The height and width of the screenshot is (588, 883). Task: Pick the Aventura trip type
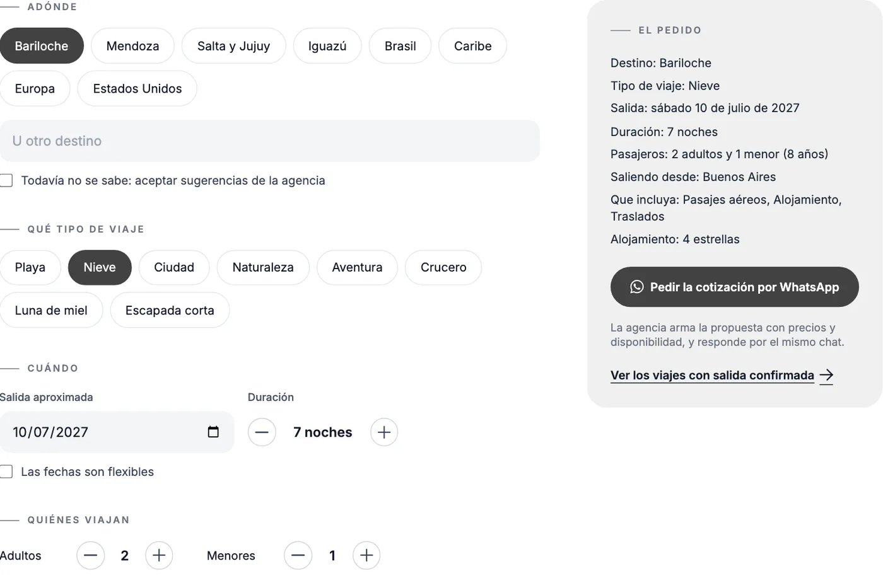click(357, 267)
